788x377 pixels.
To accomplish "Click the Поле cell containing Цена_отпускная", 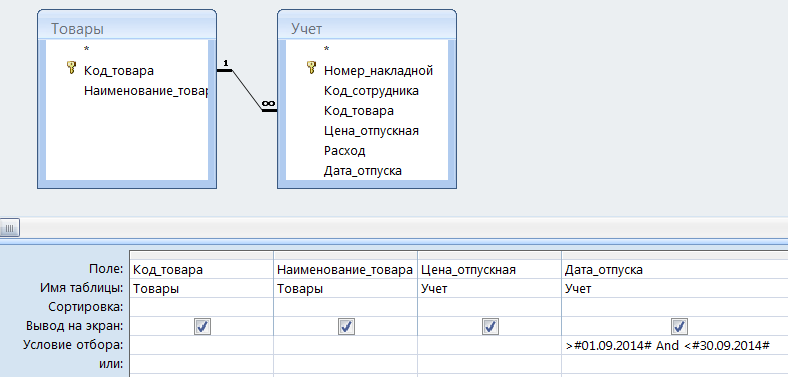I will pyautogui.click(x=489, y=269).
